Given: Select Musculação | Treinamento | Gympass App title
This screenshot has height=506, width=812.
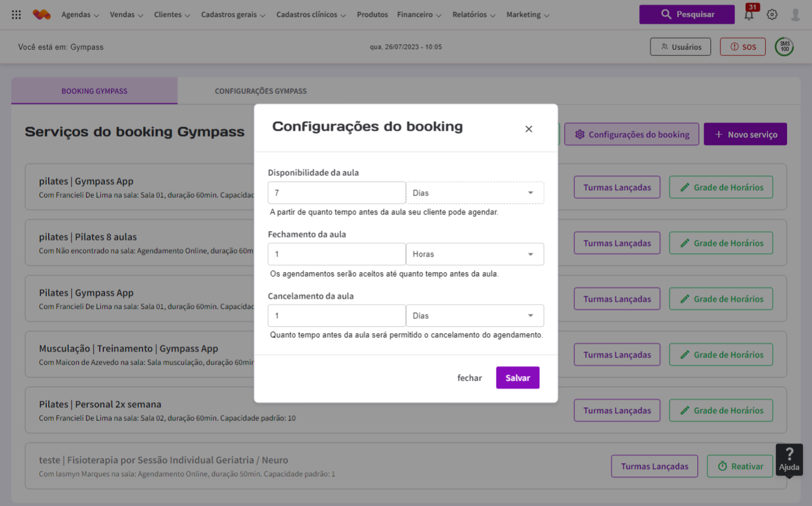Looking at the screenshot, I should click(128, 349).
